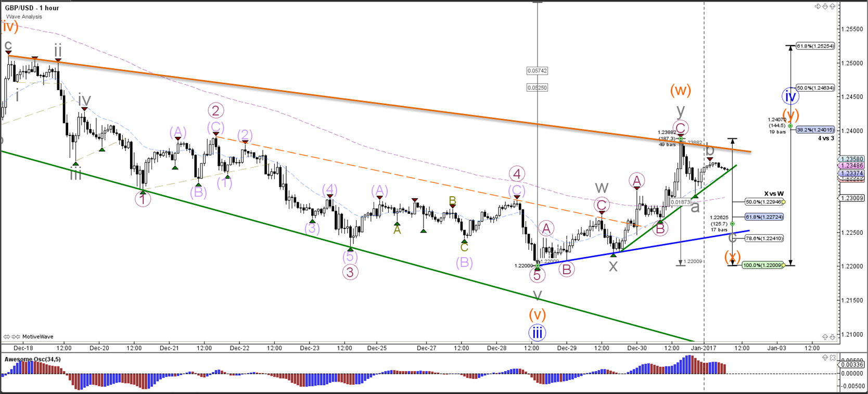Viewport: 868px width, 394px height.
Task: Click the right arrow icon at chart top
Action: (x=818, y=6)
